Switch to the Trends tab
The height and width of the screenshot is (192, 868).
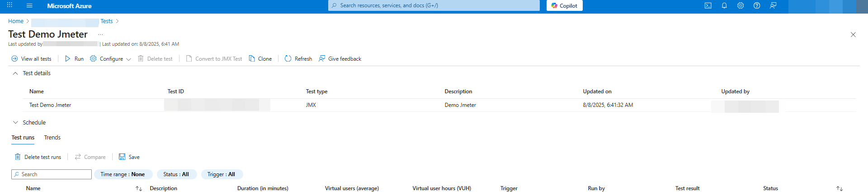52,138
